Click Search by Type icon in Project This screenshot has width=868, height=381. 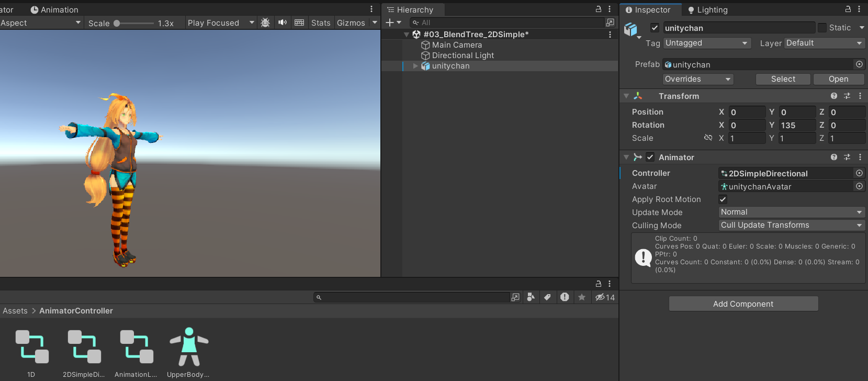tap(531, 297)
